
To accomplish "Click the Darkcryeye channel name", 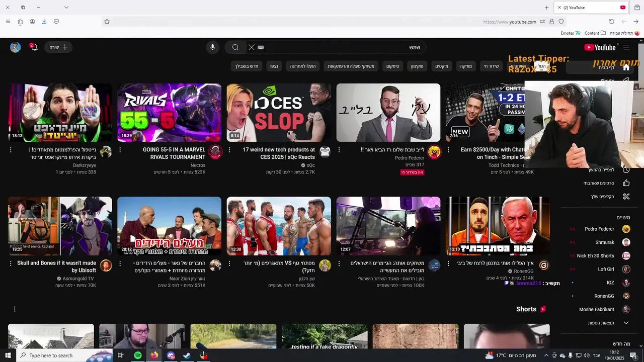I will pos(85,165).
